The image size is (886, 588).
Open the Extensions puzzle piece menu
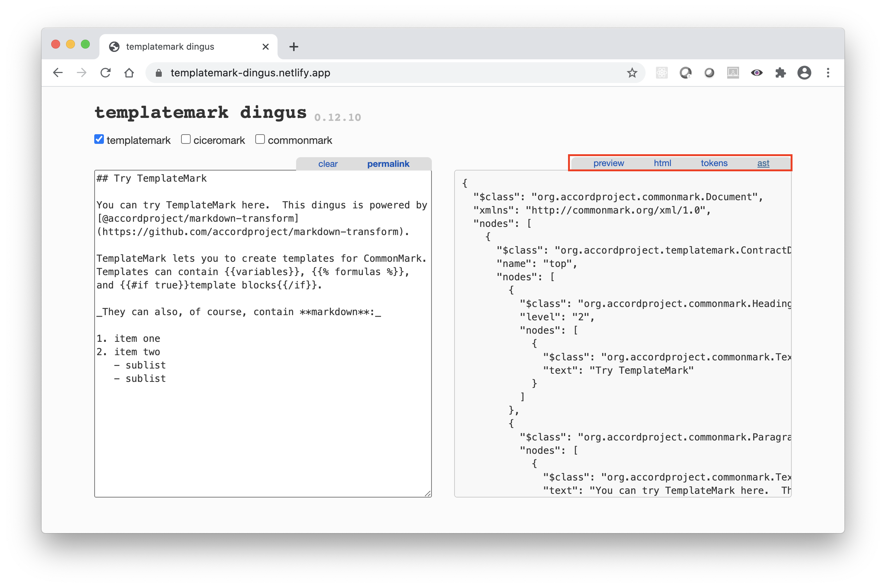click(x=781, y=73)
